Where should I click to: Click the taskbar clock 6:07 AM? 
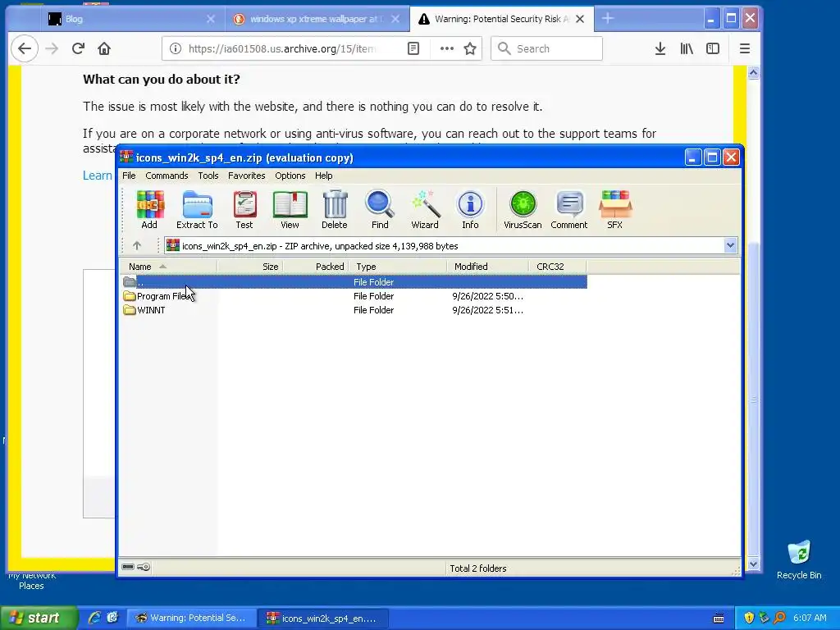coord(810,618)
